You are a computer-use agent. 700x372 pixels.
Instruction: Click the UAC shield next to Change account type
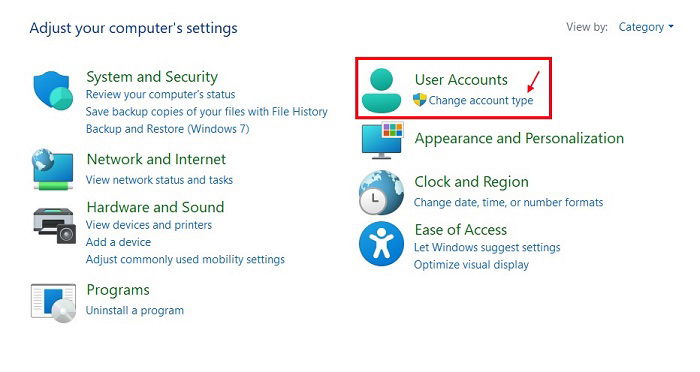coord(420,100)
